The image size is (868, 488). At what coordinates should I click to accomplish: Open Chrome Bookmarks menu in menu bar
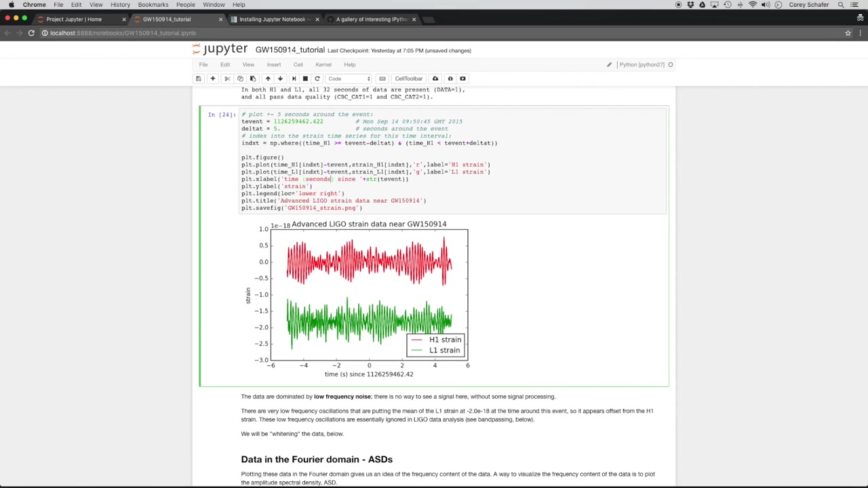point(153,5)
